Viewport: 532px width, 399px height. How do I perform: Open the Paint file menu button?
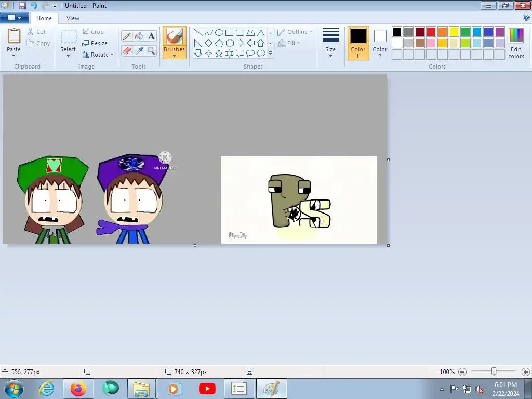tap(14, 17)
